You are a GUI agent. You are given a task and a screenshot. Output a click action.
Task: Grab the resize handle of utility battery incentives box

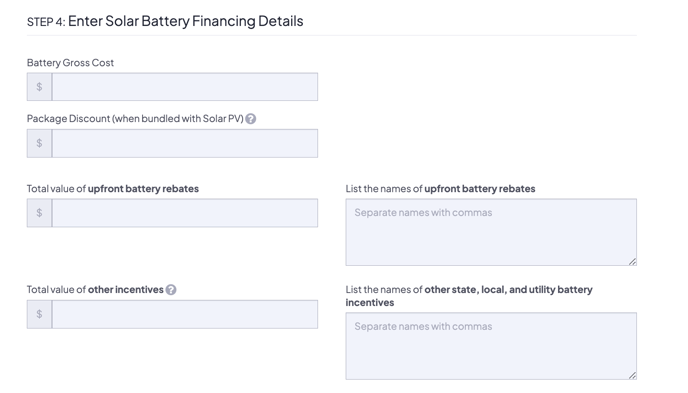coord(632,375)
